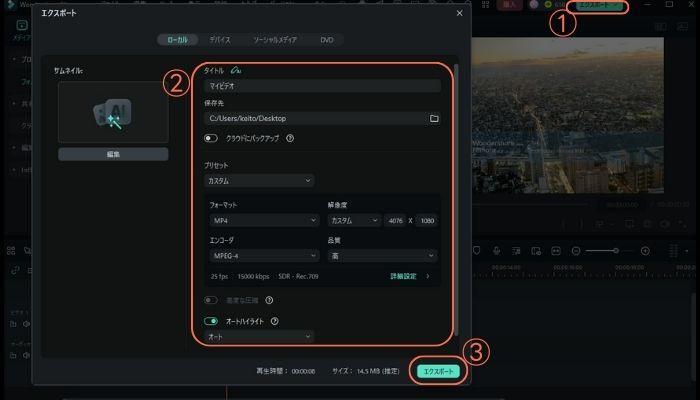Screen dimensions: 700x400
Task: Click the マイビデオ title input field
Action: point(322,86)
